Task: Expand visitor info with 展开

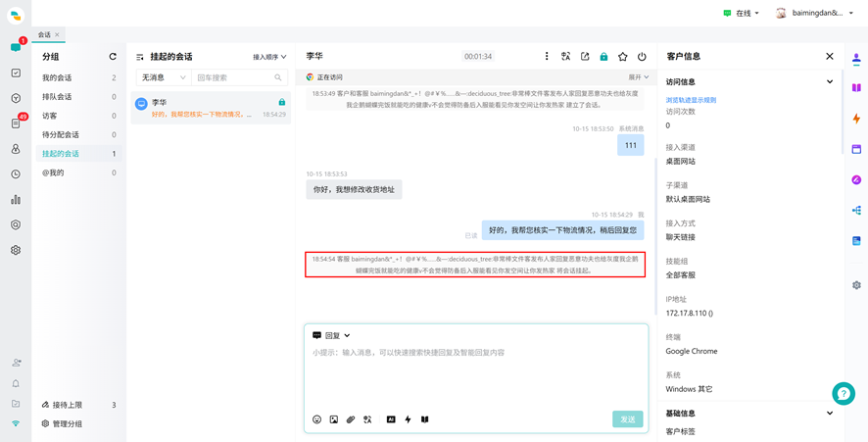Action: pyautogui.click(x=639, y=77)
